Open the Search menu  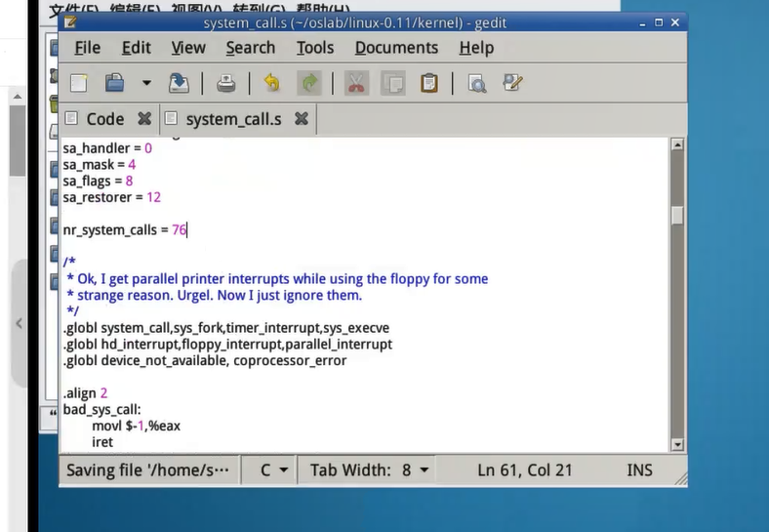(x=250, y=48)
